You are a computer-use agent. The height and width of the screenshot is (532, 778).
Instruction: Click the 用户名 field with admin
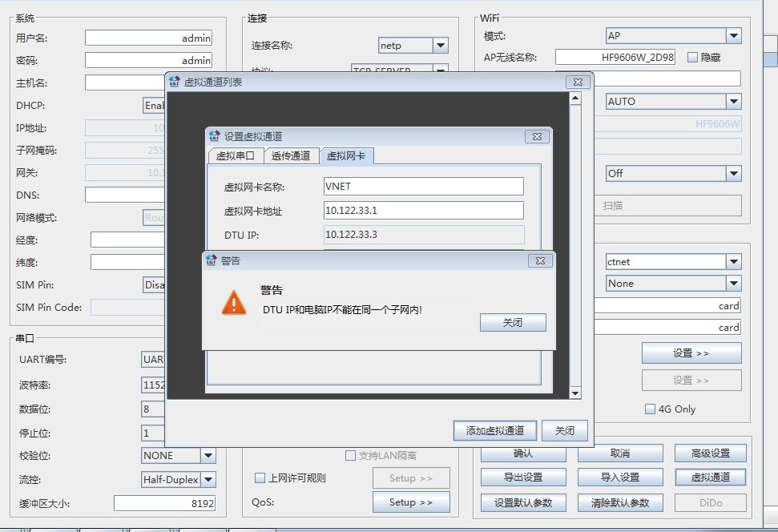tap(149, 38)
